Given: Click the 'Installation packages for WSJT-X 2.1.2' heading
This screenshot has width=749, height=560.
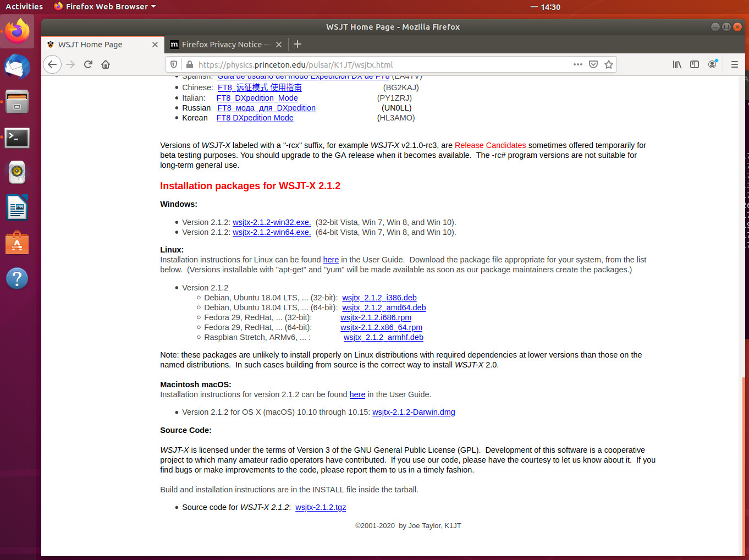Looking at the screenshot, I should 250,186.
